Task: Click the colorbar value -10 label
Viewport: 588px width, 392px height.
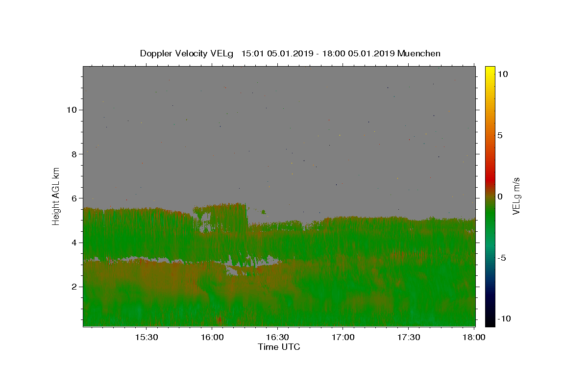Action: pos(503,319)
